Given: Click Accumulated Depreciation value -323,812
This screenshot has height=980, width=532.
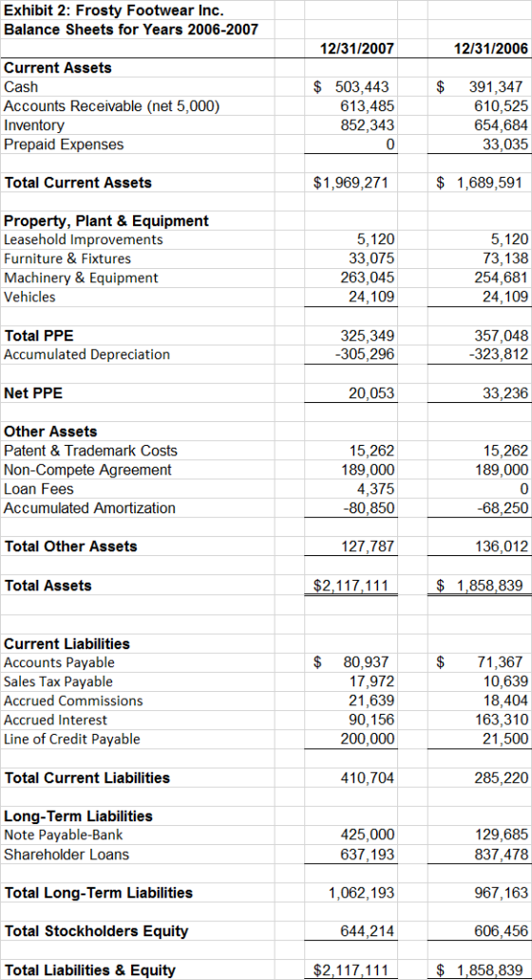Looking at the screenshot, I should (x=499, y=355).
